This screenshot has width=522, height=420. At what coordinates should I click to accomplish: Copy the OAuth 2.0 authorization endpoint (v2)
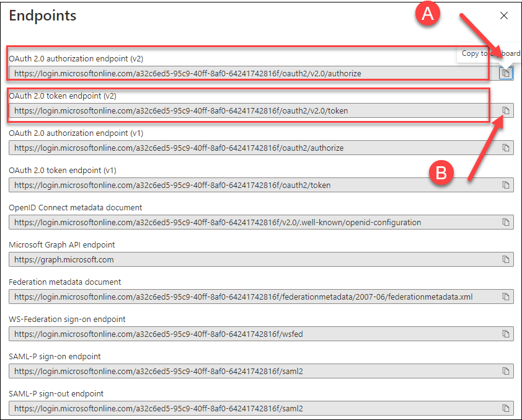(506, 73)
